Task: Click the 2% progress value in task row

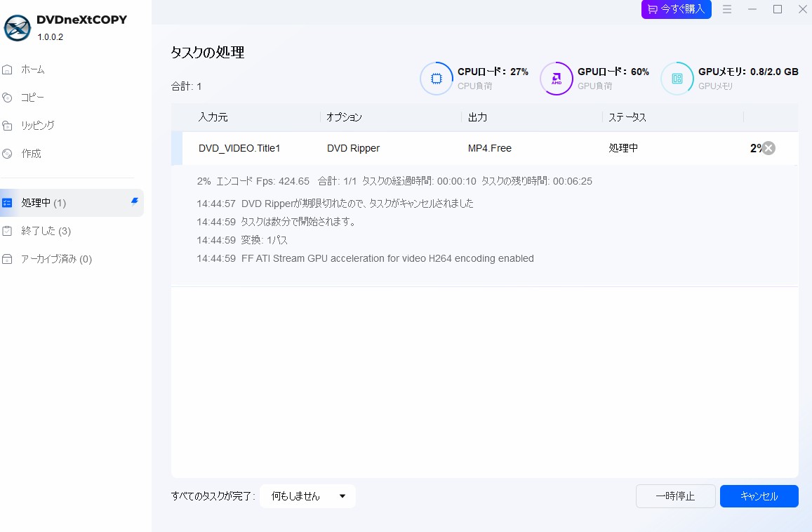Action: (x=756, y=148)
